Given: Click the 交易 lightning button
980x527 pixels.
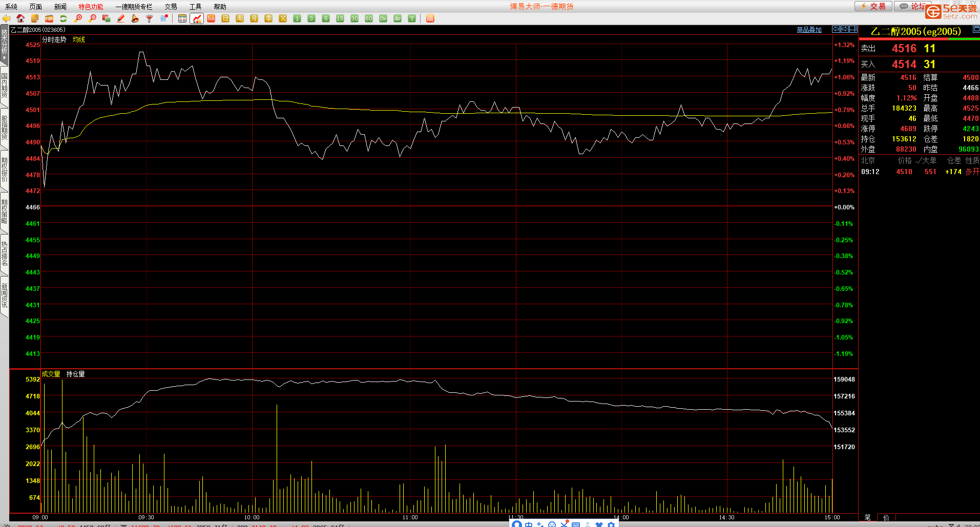Looking at the screenshot, I should (x=873, y=6).
